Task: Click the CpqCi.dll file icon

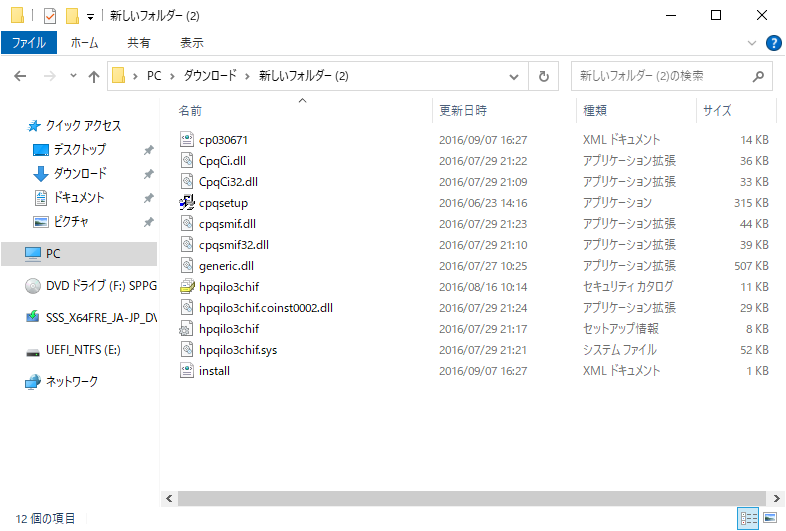Action: tap(187, 160)
